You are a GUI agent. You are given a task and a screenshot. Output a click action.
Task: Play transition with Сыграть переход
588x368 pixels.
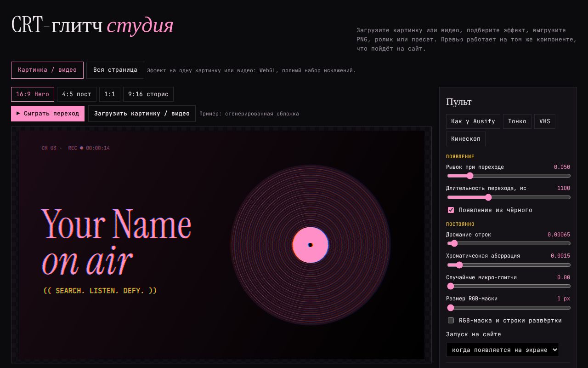(48, 114)
